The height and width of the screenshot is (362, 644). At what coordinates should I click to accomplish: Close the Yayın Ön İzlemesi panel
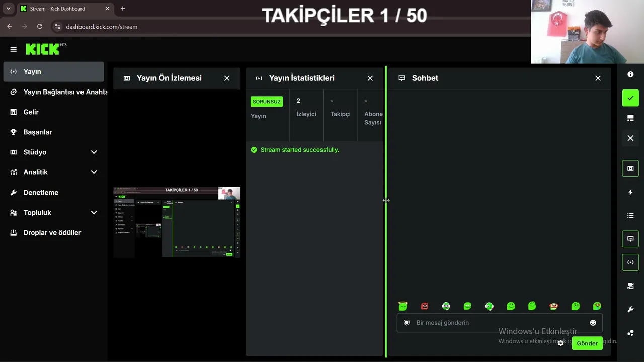click(x=227, y=78)
